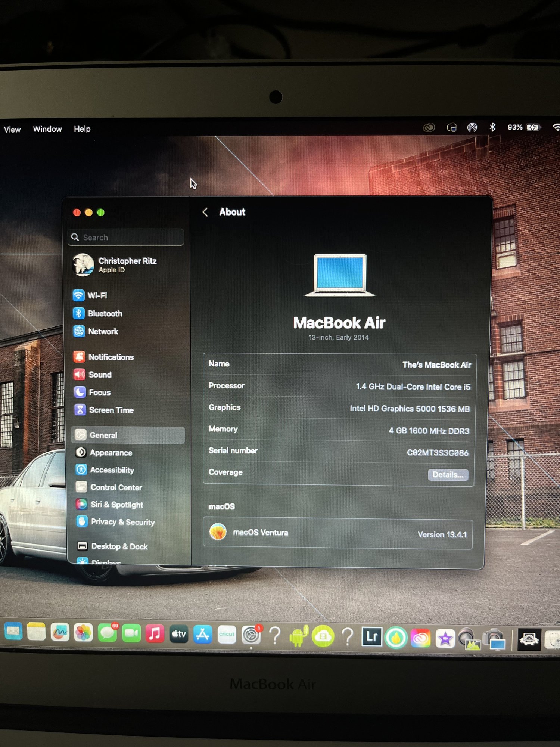The image size is (560, 747).
Task: Open iMovie star icon in Dock
Action: (x=445, y=638)
